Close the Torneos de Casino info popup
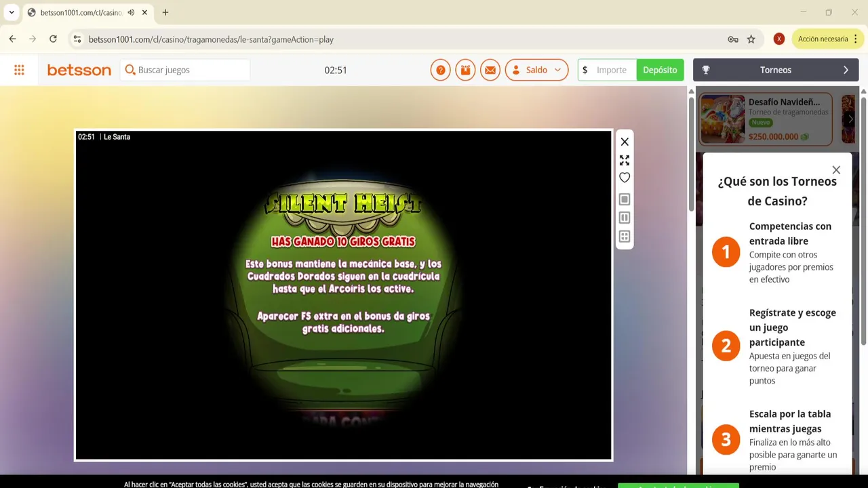 836,170
